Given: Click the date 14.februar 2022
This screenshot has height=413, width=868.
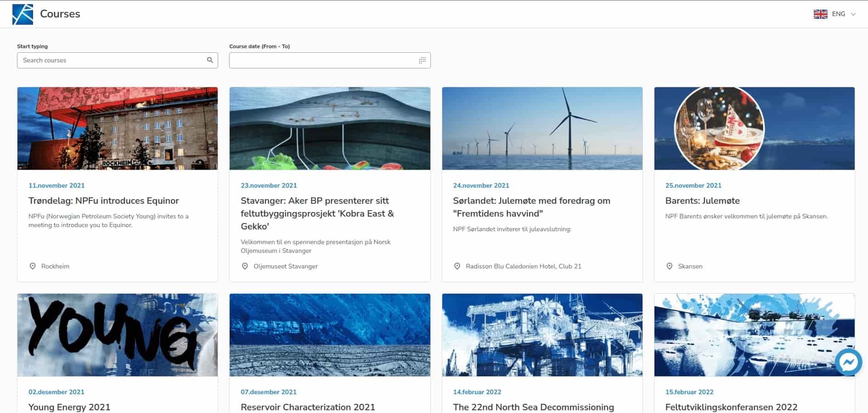Looking at the screenshot, I should (x=477, y=392).
